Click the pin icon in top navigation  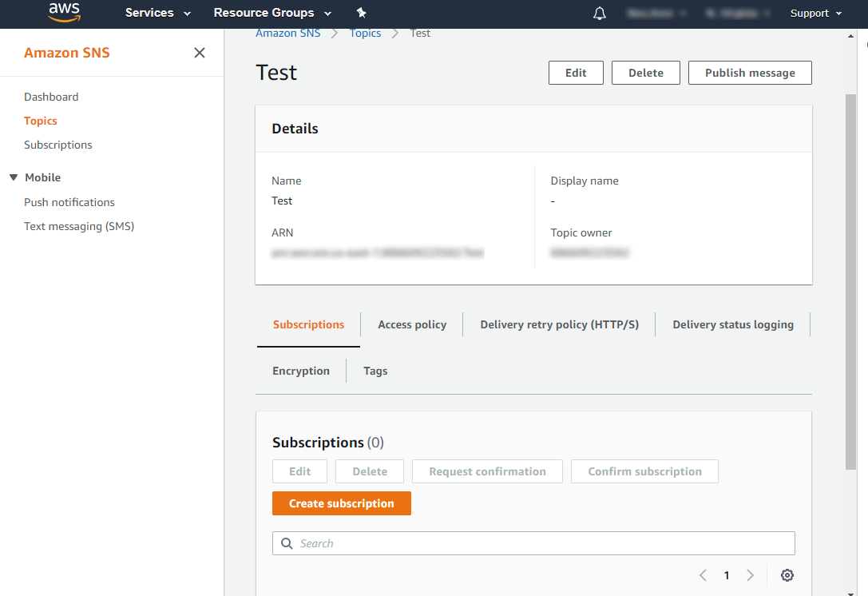tap(361, 14)
